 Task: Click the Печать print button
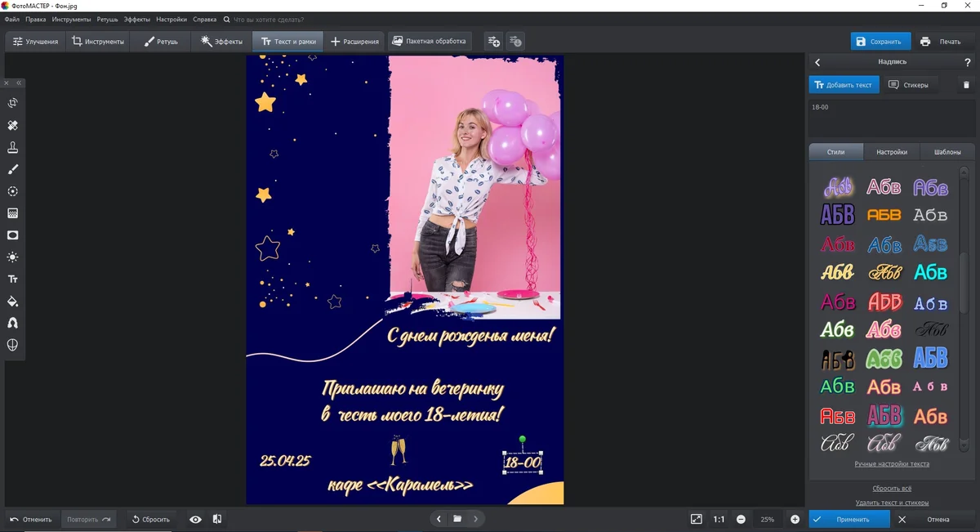coord(941,42)
